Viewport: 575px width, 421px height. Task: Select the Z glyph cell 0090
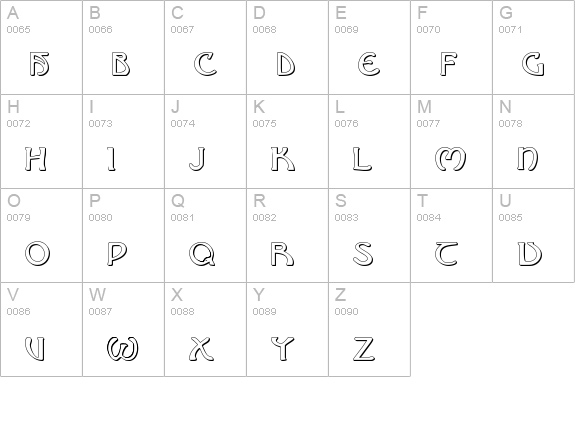pos(369,329)
